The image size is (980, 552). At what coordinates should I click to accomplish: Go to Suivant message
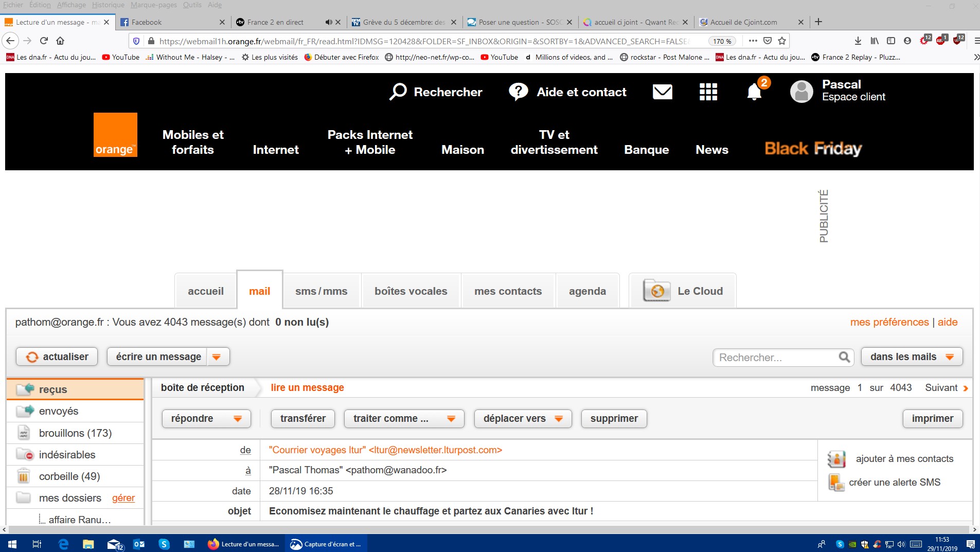947,388
